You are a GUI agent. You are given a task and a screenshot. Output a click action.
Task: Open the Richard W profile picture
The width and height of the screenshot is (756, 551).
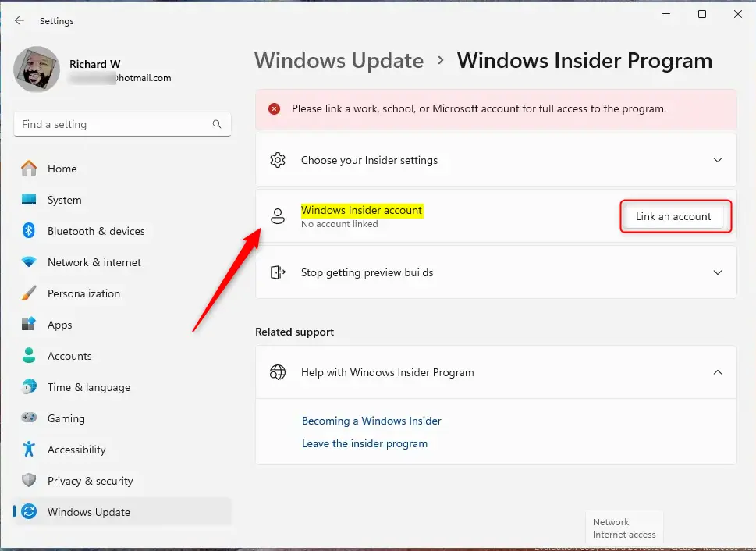[x=37, y=69]
